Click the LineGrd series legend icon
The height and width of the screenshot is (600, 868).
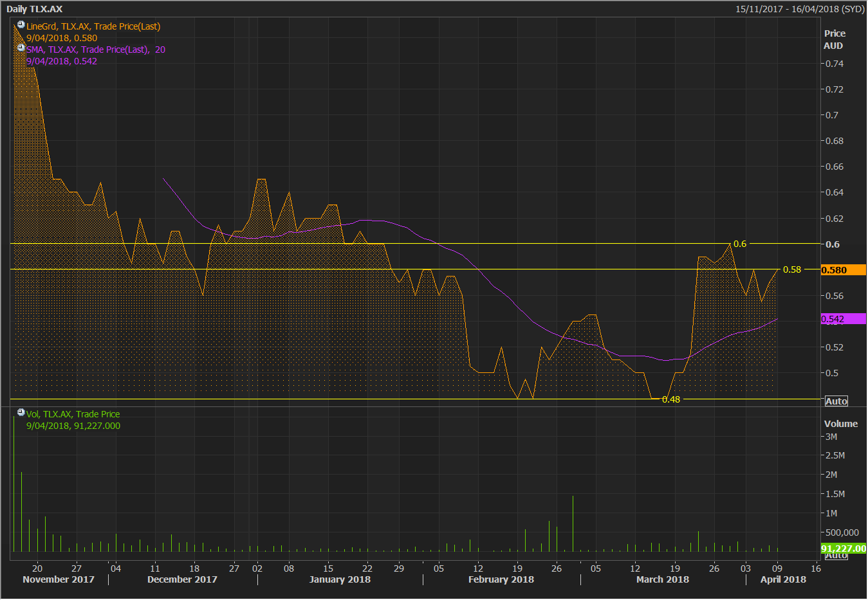21,25
